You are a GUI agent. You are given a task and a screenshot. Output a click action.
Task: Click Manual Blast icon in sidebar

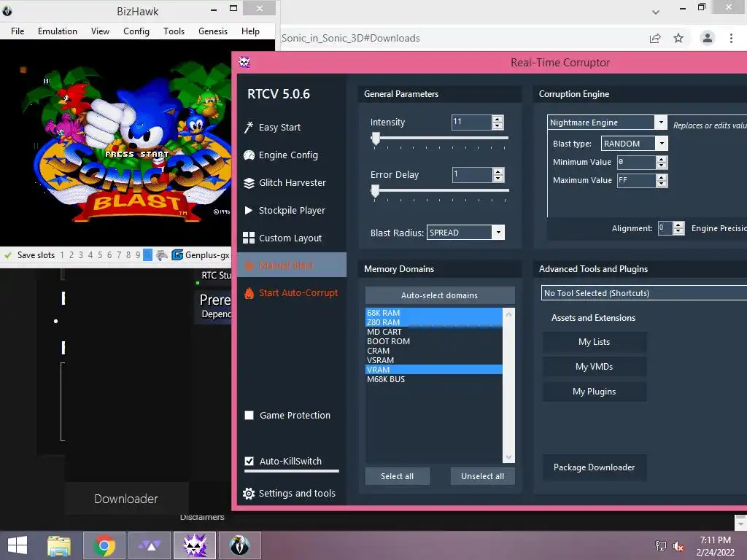(249, 265)
